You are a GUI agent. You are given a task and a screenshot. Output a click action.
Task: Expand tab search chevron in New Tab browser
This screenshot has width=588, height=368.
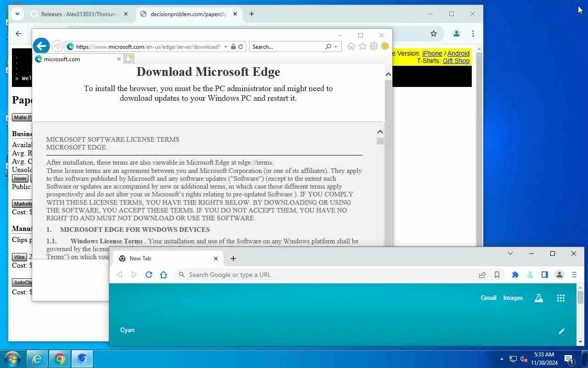tap(510, 253)
